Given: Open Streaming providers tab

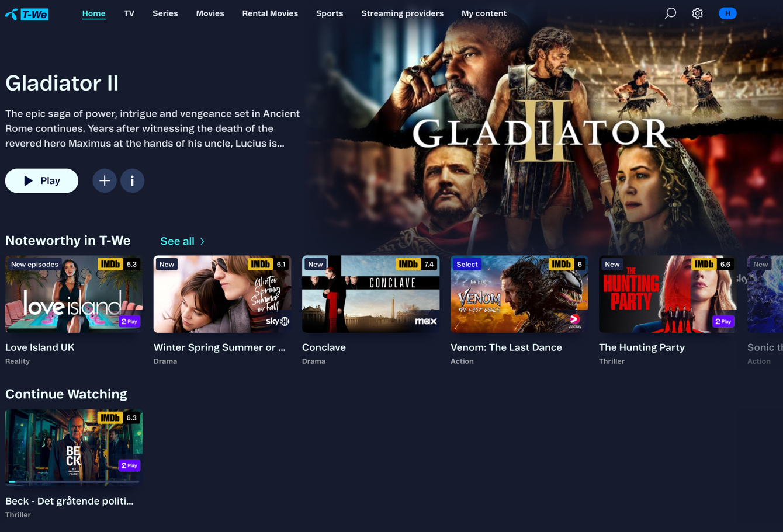Looking at the screenshot, I should 403,13.
